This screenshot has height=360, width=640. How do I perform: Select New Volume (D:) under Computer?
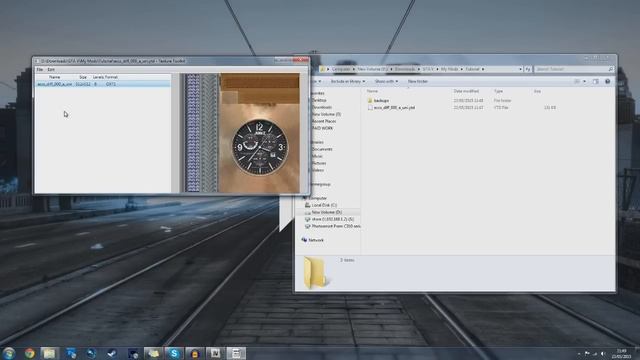click(327, 212)
